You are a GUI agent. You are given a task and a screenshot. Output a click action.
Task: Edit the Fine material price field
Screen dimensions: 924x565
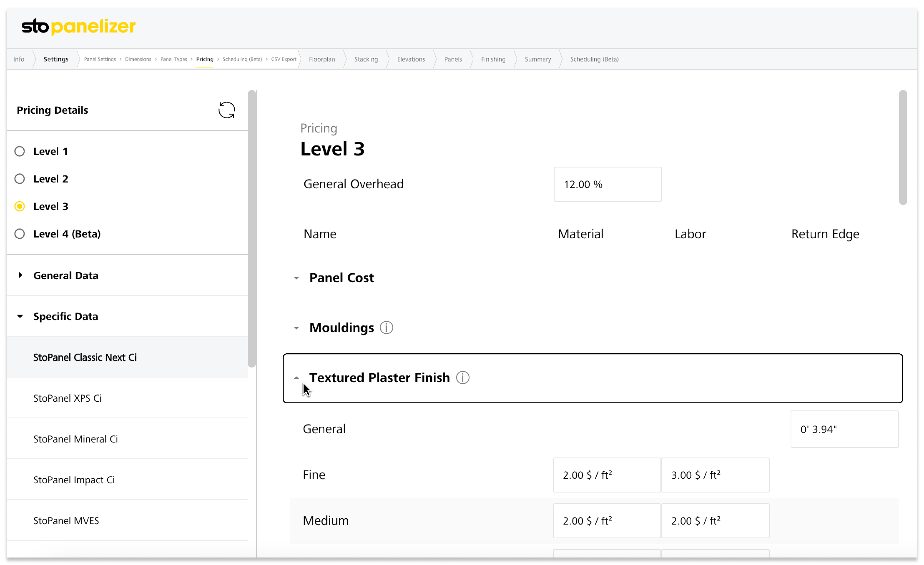click(x=606, y=475)
